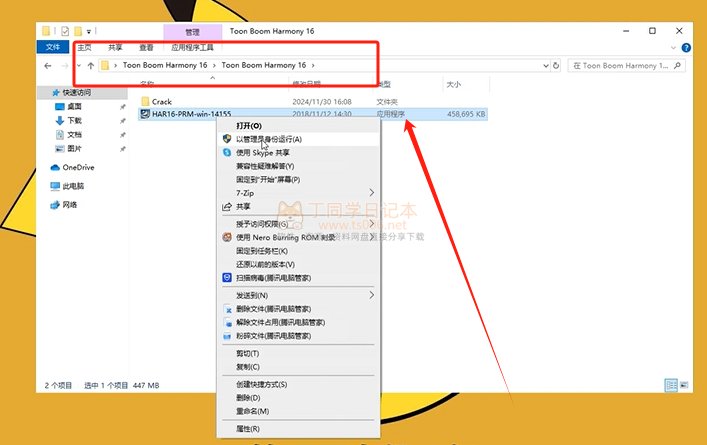Open 文档 in the navigation pane
707x445 pixels.
tap(74, 134)
